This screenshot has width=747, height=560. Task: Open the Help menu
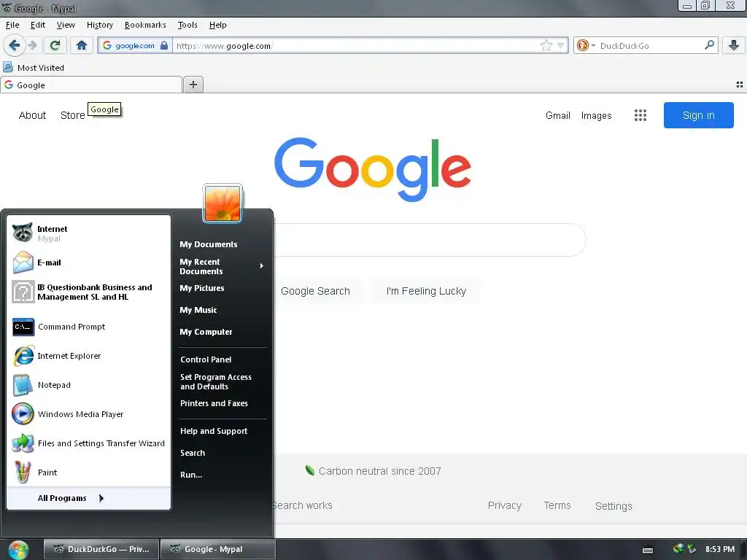pyautogui.click(x=217, y=25)
